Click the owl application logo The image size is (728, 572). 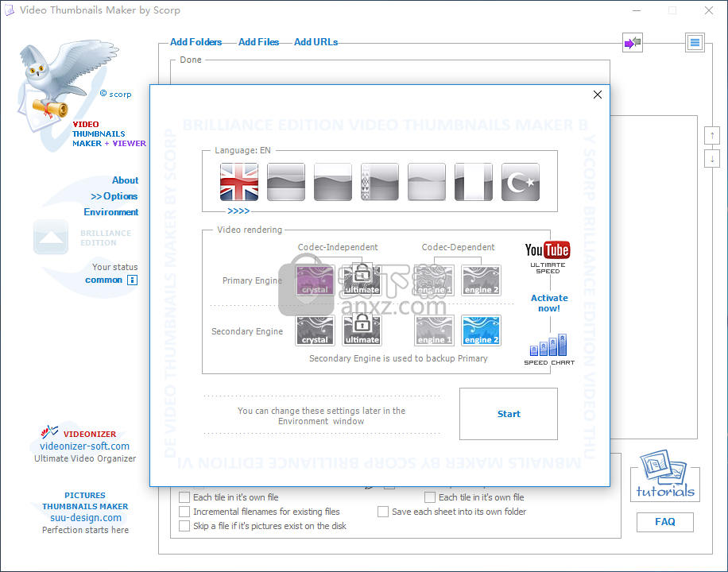pyautogui.click(x=70, y=86)
